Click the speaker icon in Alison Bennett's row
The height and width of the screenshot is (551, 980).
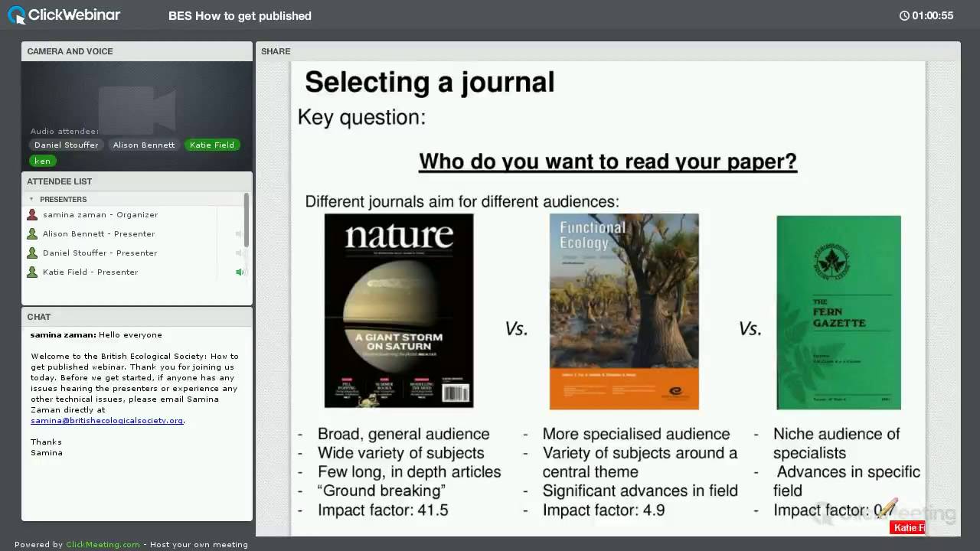[239, 234]
